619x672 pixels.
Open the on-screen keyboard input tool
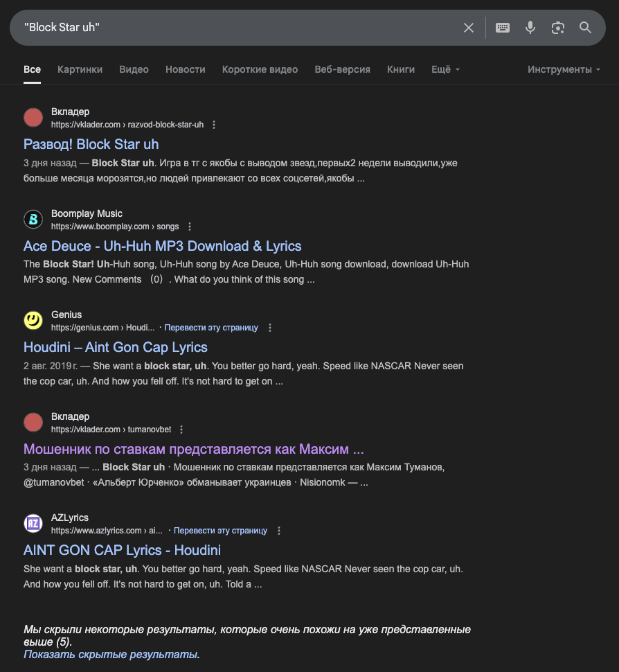503,28
